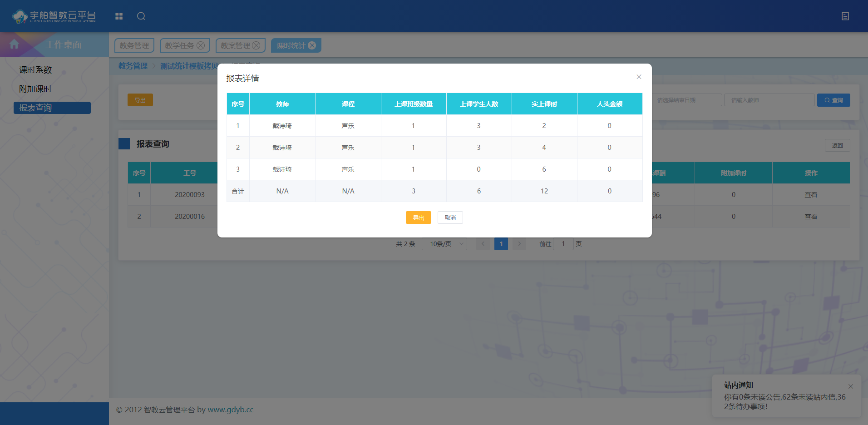Dismiss the 站内通知 notification popup

point(851,386)
